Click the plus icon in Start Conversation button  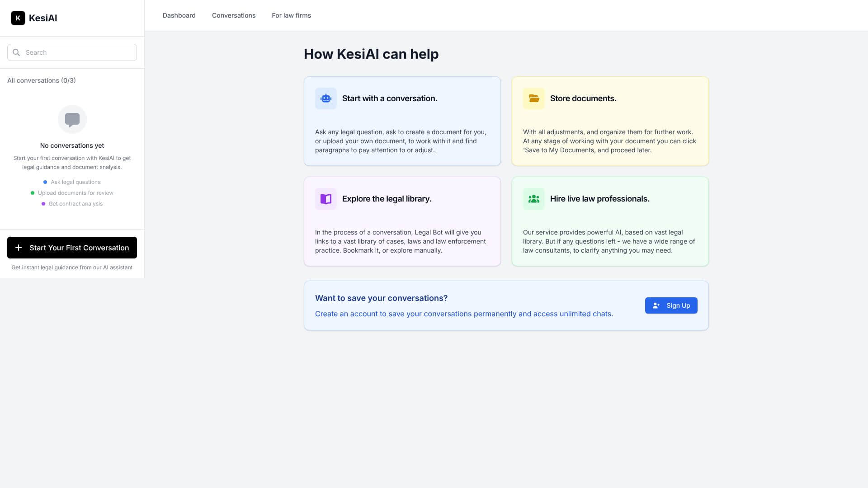coord(19,248)
